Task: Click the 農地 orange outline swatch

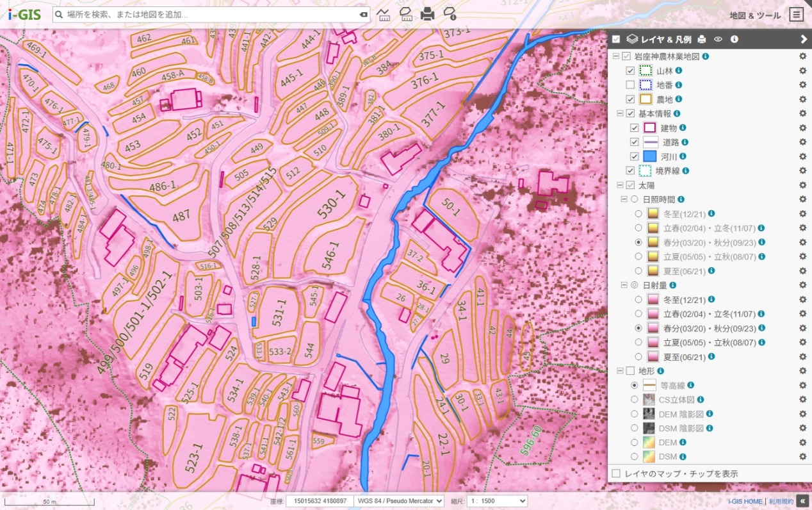Action: pyautogui.click(x=646, y=99)
